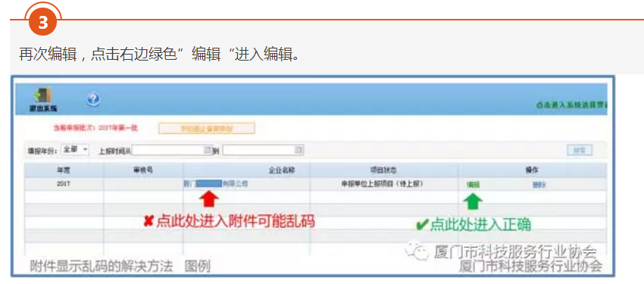Viewport: 644px width, 284px height.
Task: Click the red 当前申报批次：2017年第一批 text
Action: (95, 128)
